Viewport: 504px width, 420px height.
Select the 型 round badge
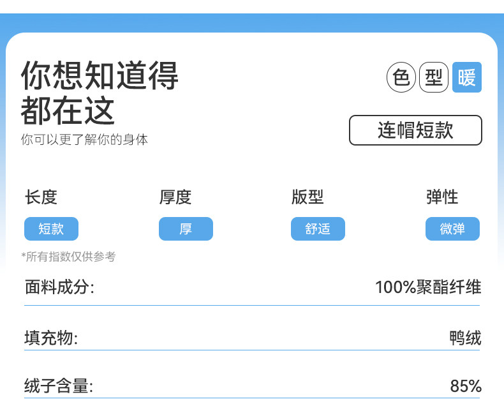tap(434, 77)
